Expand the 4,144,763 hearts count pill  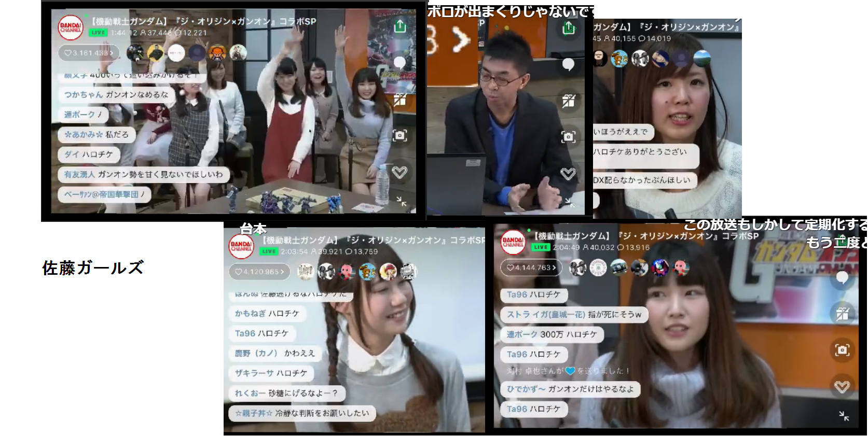531,268
